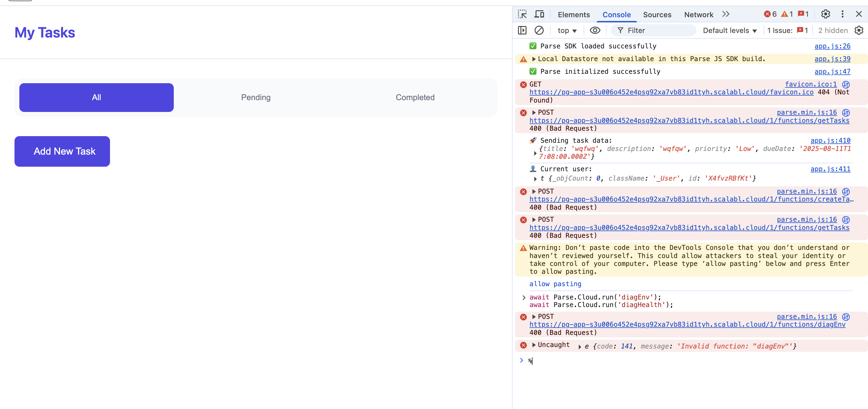Click network icon on second getTasks POST error

(846, 220)
